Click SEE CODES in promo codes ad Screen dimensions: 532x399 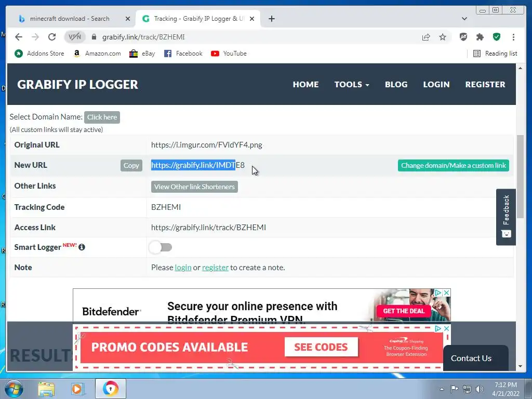(321, 347)
